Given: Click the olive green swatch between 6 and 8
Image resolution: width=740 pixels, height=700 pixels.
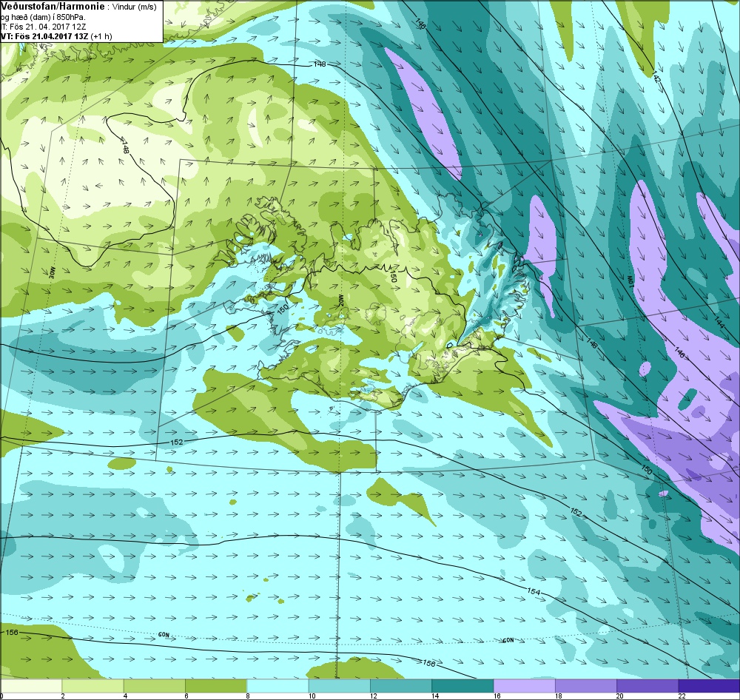Looking at the screenshot, I should point(216,685).
